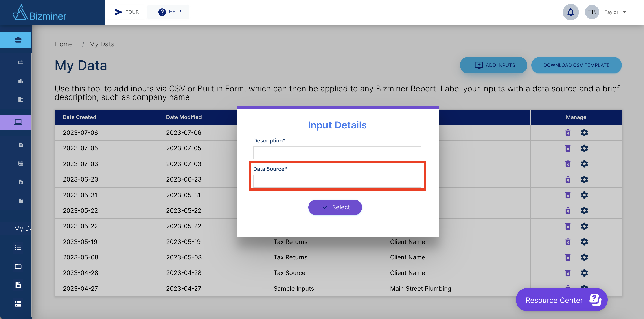Click the Bizminer logo
644x319 pixels.
tap(39, 13)
